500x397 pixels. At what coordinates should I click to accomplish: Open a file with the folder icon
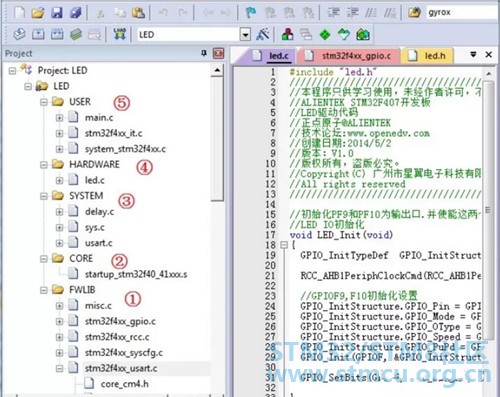[38, 13]
